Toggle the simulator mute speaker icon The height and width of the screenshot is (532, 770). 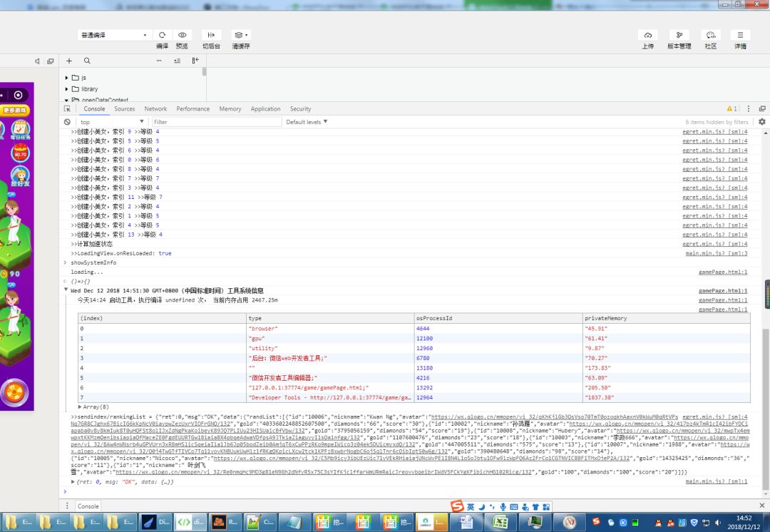[37, 61]
